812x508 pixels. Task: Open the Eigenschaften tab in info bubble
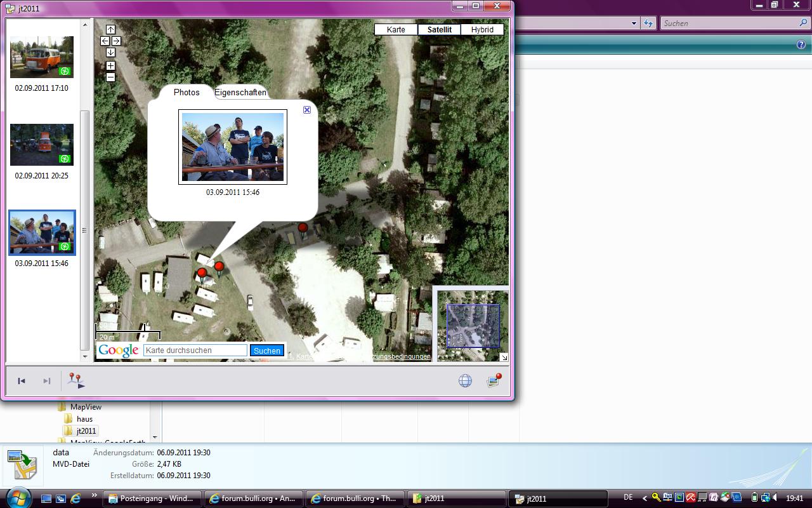(x=240, y=93)
